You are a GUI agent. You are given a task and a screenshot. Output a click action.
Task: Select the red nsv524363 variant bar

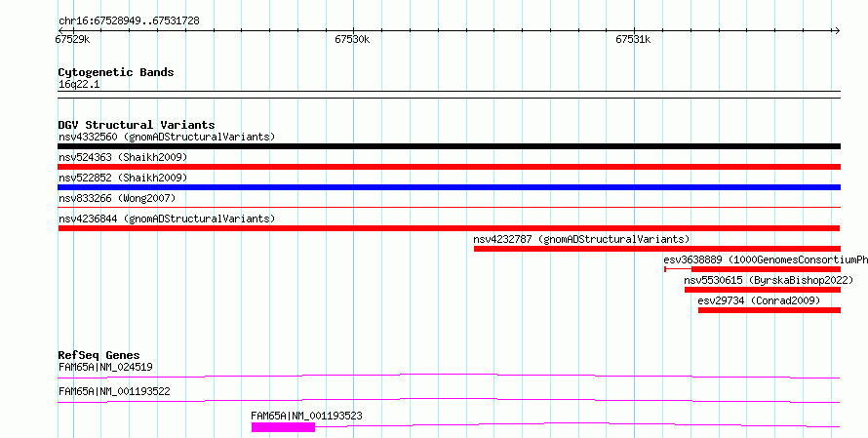449,167
